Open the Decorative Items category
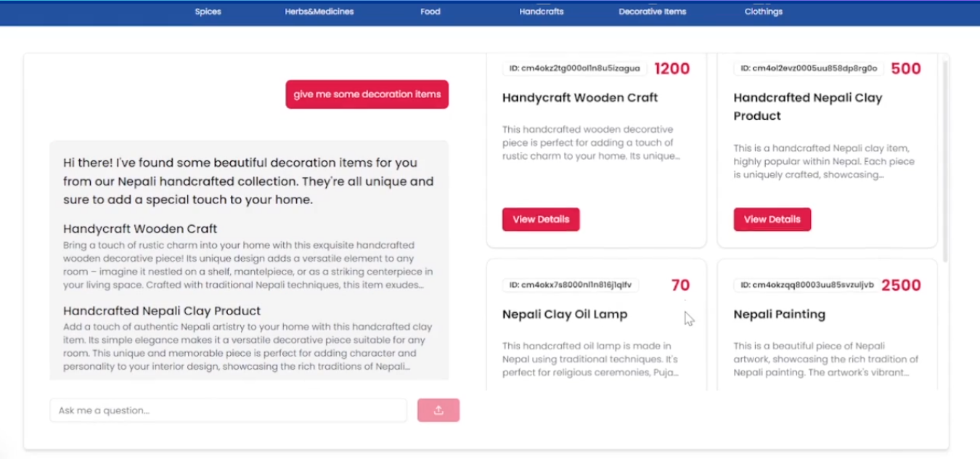 653,12
